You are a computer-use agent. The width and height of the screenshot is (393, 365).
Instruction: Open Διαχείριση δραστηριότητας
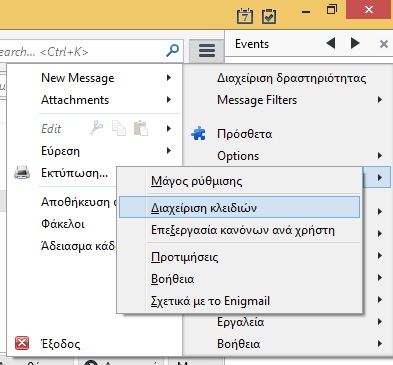pyautogui.click(x=292, y=78)
